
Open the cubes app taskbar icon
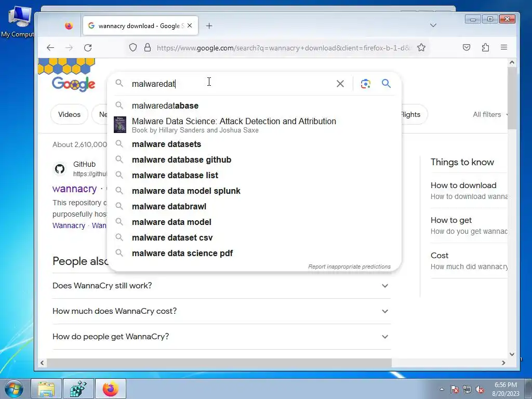pos(78,389)
